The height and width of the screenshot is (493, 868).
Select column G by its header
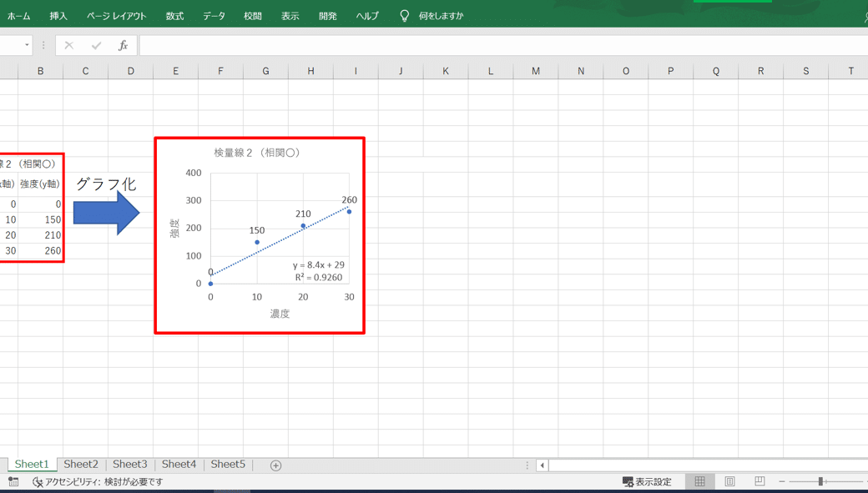point(265,70)
